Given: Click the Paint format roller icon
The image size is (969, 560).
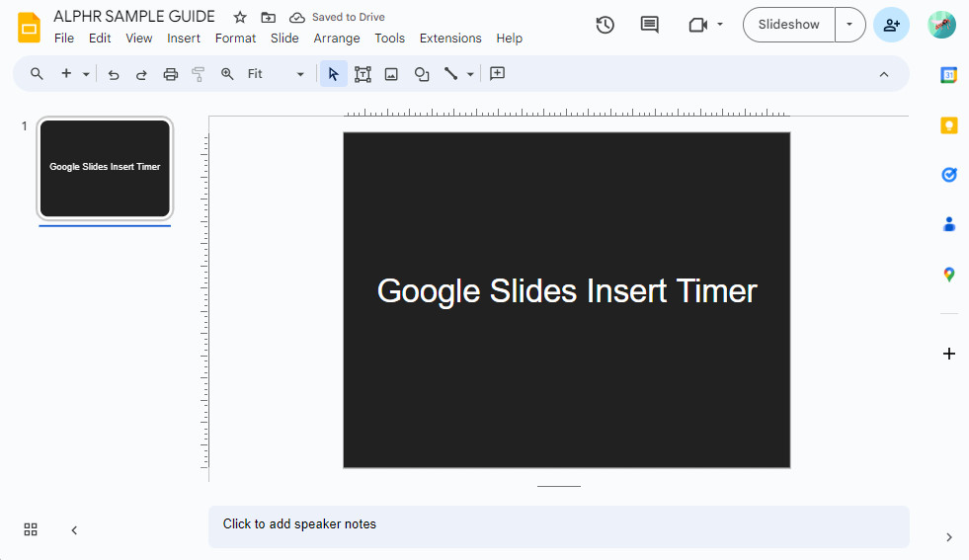Looking at the screenshot, I should 199,74.
